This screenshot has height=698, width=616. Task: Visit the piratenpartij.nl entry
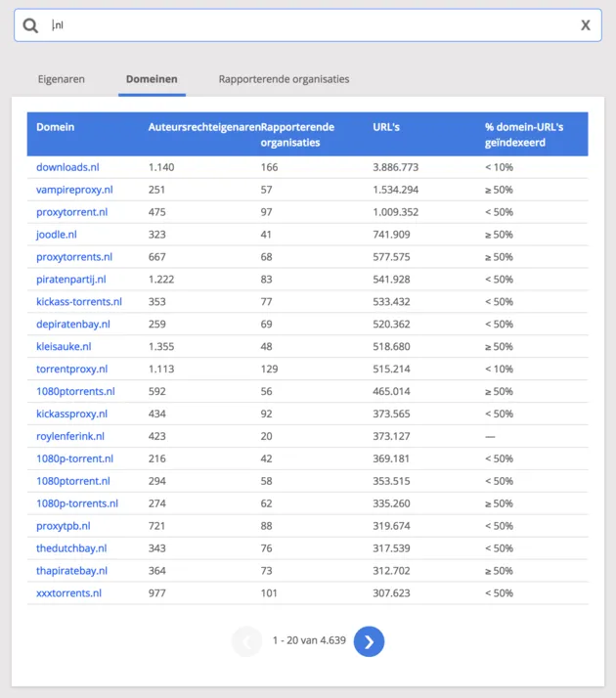[x=70, y=280]
